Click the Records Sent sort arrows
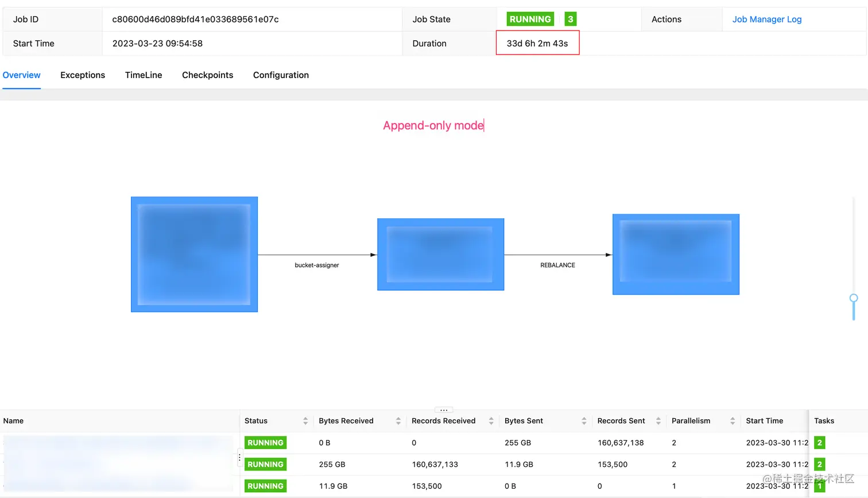The width and height of the screenshot is (868, 498). [658, 421]
